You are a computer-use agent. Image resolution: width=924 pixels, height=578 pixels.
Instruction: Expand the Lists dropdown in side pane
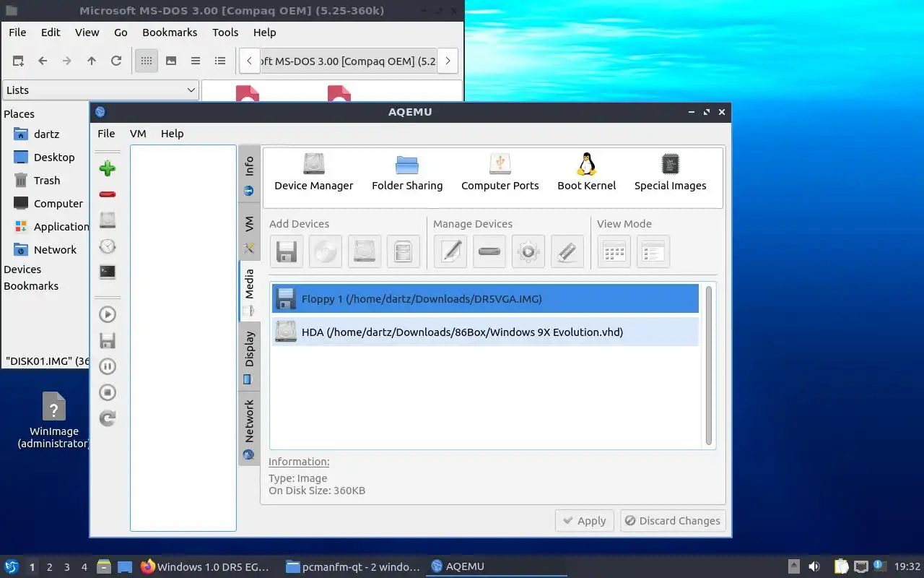(100, 90)
